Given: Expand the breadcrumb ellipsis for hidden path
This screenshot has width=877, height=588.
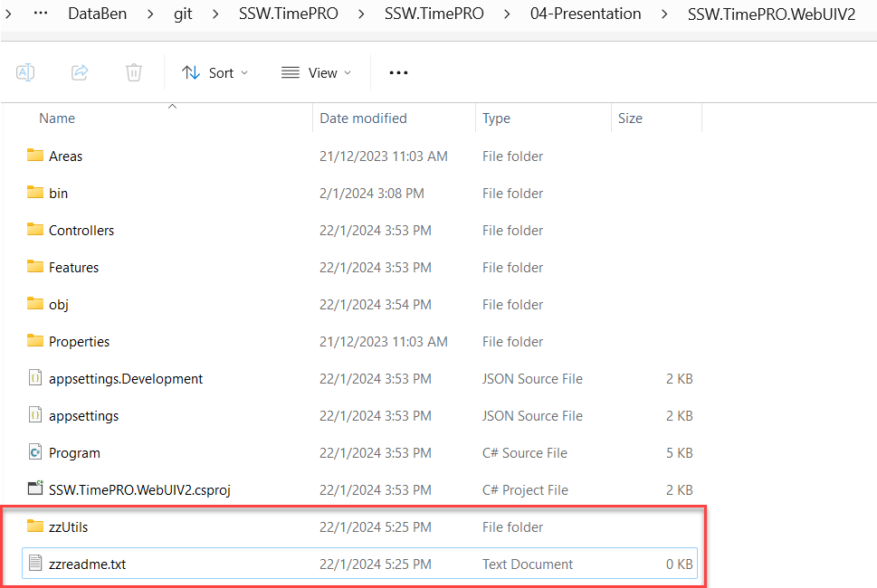Looking at the screenshot, I should (x=40, y=14).
